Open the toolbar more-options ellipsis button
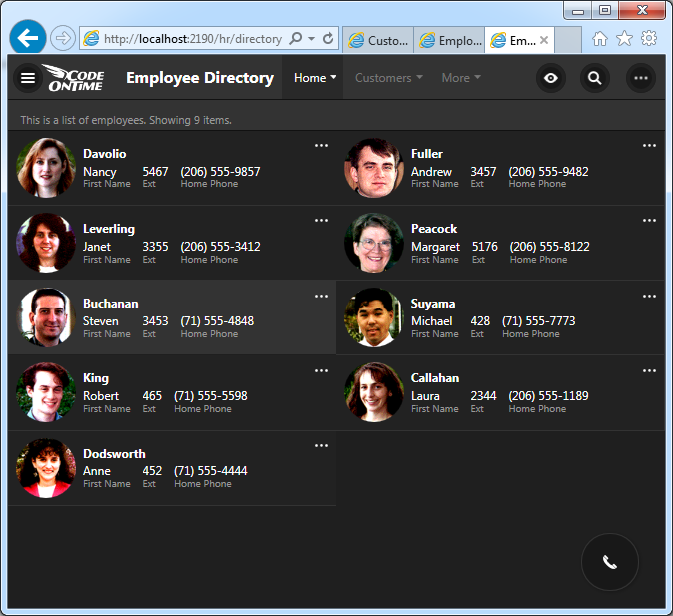Viewport: 673px width, 616px height. pos(641,78)
